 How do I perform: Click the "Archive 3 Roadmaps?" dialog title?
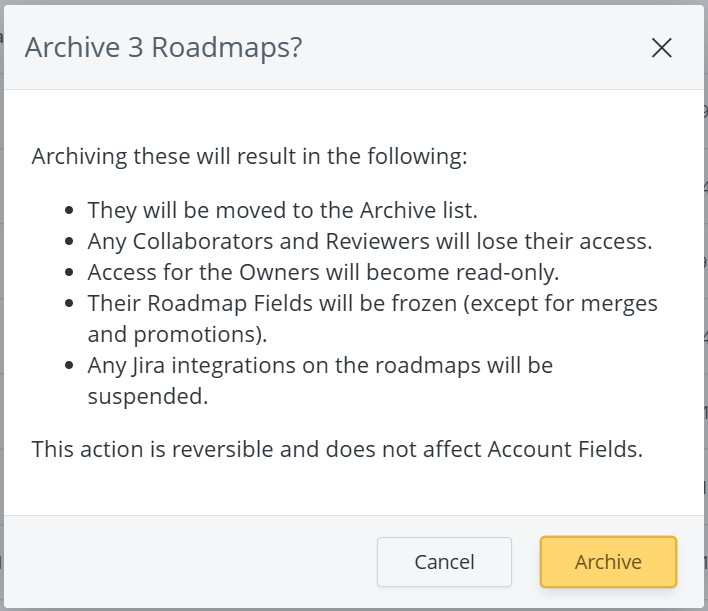pyautogui.click(x=163, y=48)
